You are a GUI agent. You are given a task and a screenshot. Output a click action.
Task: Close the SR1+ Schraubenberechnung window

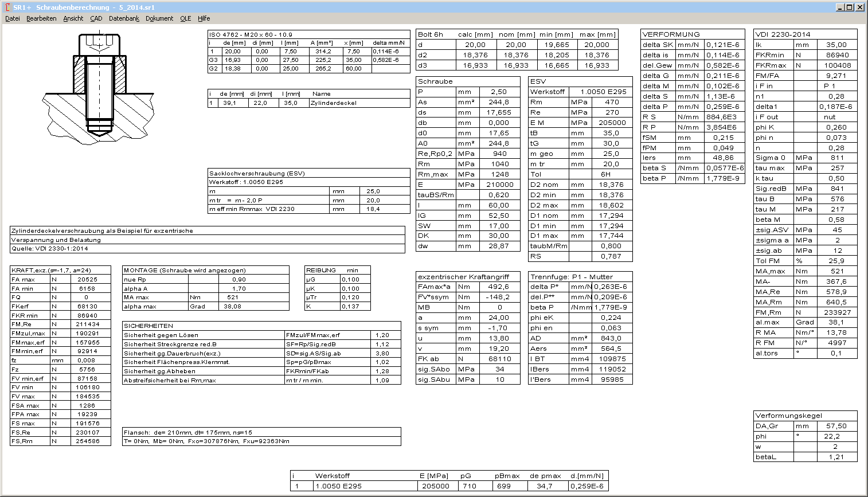(x=859, y=7)
